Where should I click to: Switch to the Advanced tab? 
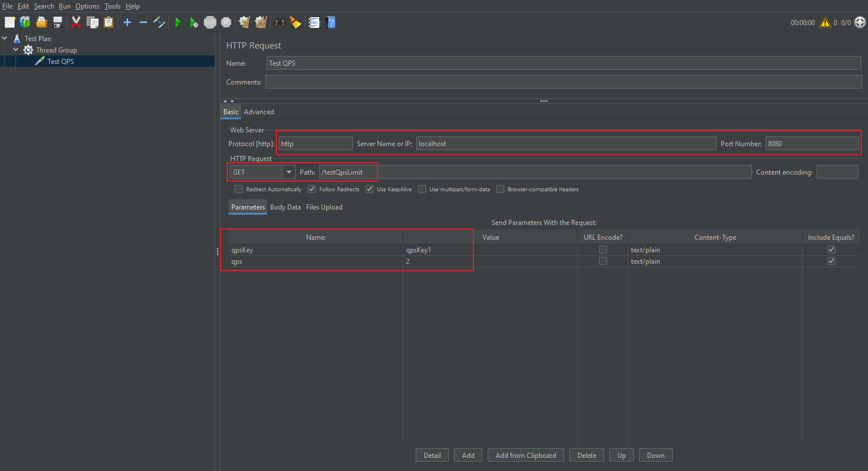(259, 112)
